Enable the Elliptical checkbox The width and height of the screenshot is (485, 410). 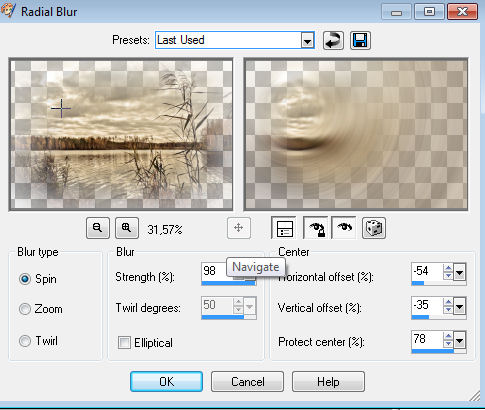click(124, 343)
